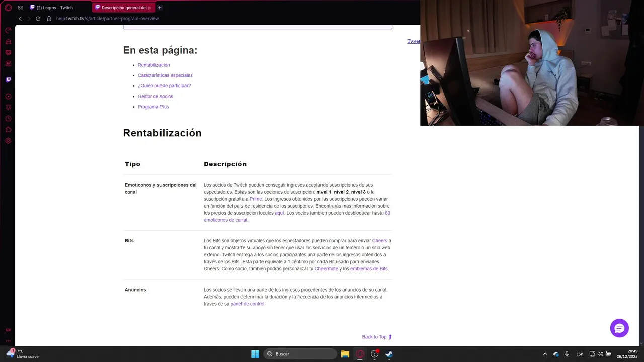
Task: Open the new tab plus button
Action: 160,8
